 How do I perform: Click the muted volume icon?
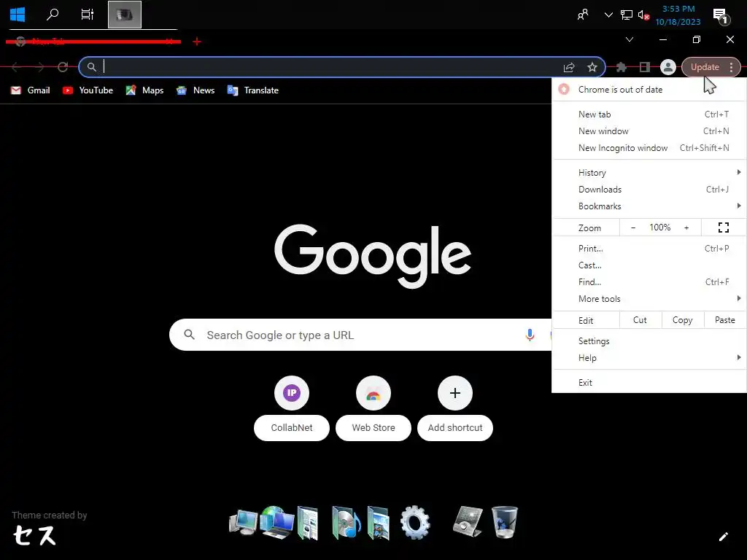coord(643,15)
